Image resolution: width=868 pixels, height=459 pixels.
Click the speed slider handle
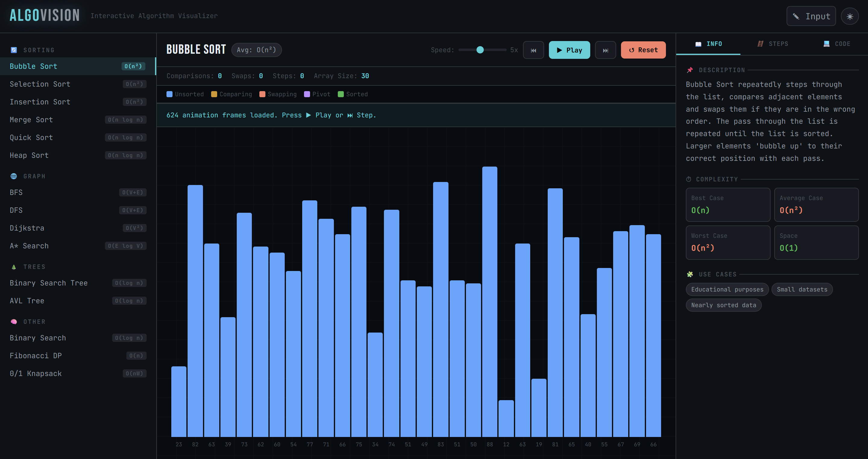[x=480, y=49]
